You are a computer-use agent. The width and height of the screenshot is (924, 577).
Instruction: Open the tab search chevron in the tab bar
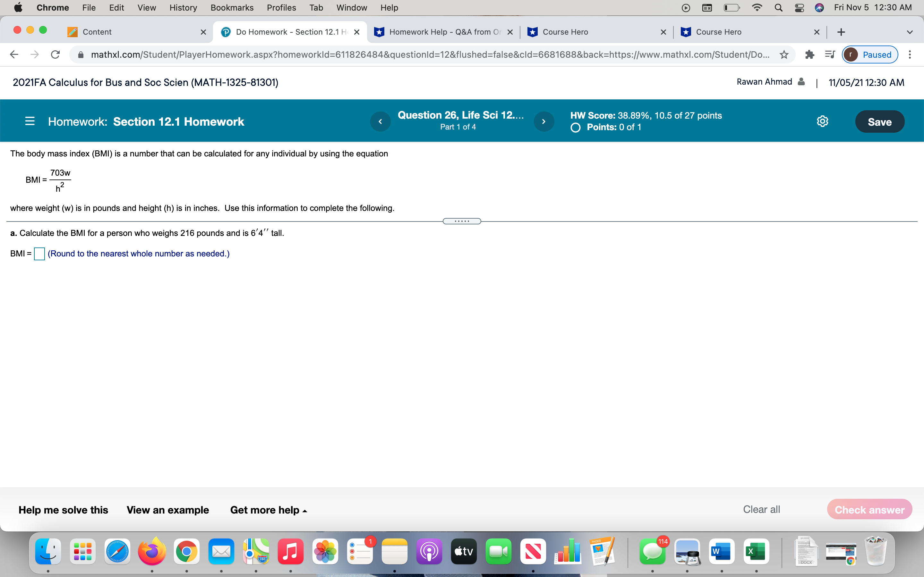pos(910,32)
